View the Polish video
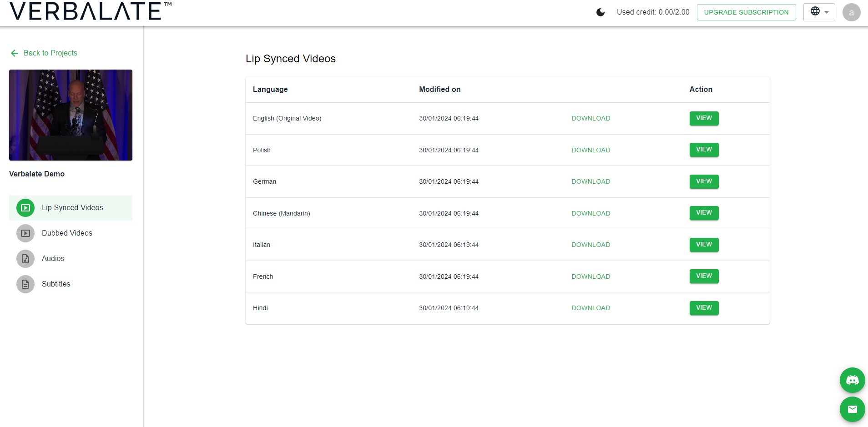868x427 pixels. [704, 150]
